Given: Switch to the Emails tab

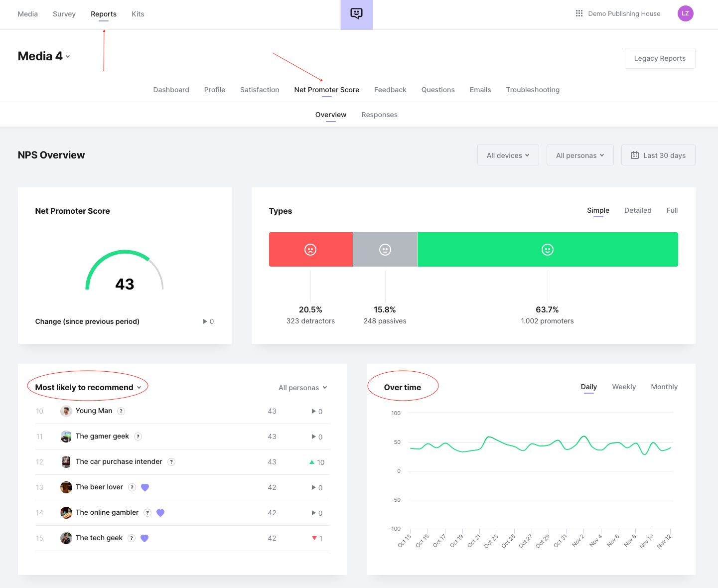Looking at the screenshot, I should 480,90.
